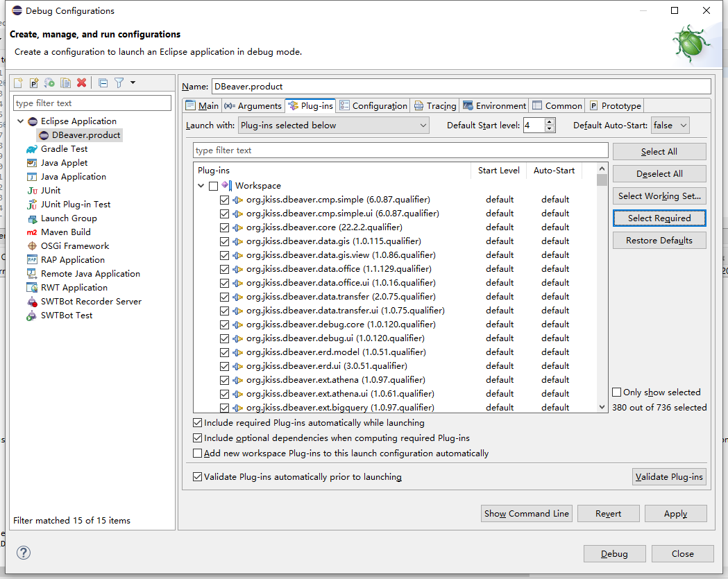Click the Deselect All button
This screenshot has height=579, width=728.
point(659,174)
